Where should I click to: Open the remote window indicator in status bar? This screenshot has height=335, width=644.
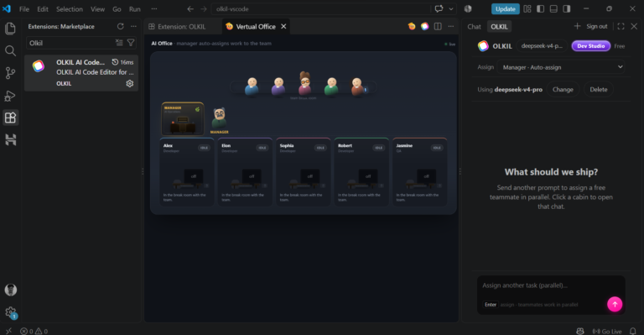pyautogui.click(x=8, y=331)
